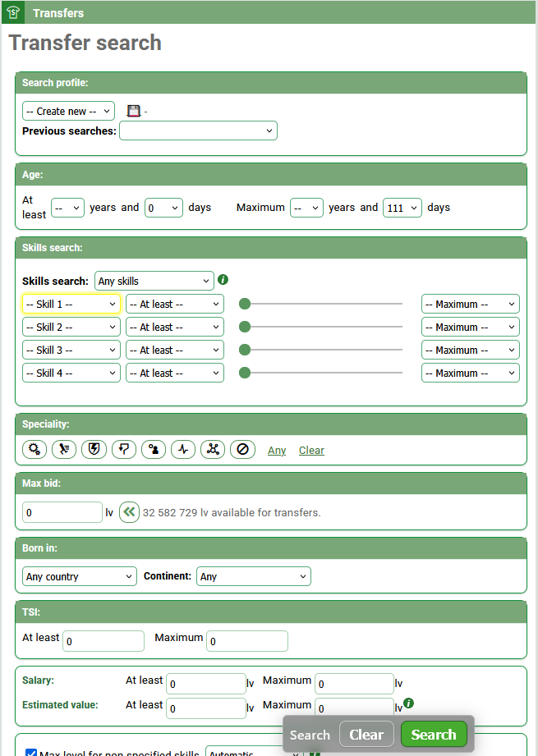Click the Transfers header title text

pyautogui.click(x=58, y=13)
